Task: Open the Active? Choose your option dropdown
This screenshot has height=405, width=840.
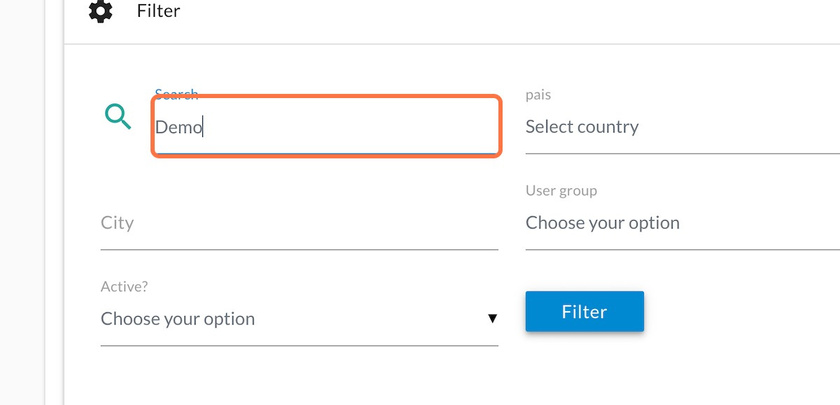Action: tap(299, 319)
